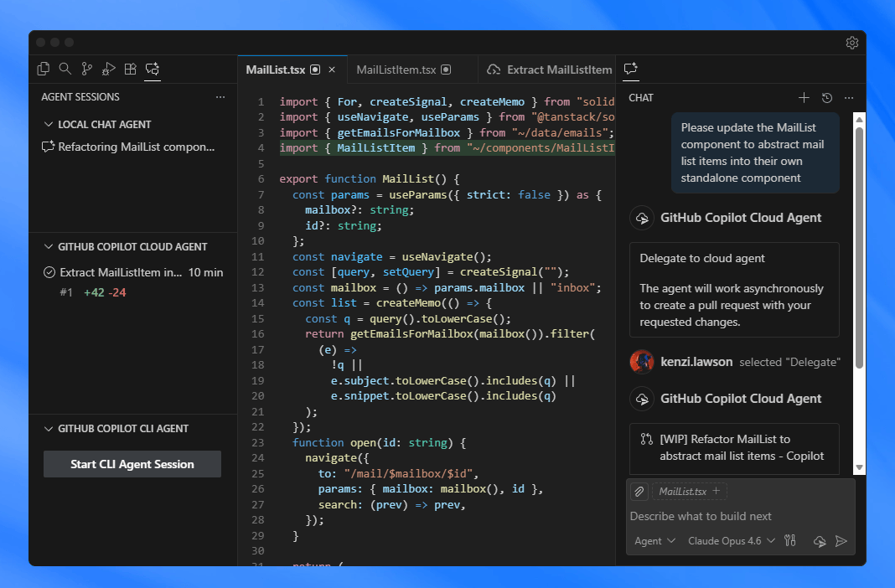Open the Search icon in the activity bar
The height and width of the screenshot is (588, 895).
[x=65, y=69]
